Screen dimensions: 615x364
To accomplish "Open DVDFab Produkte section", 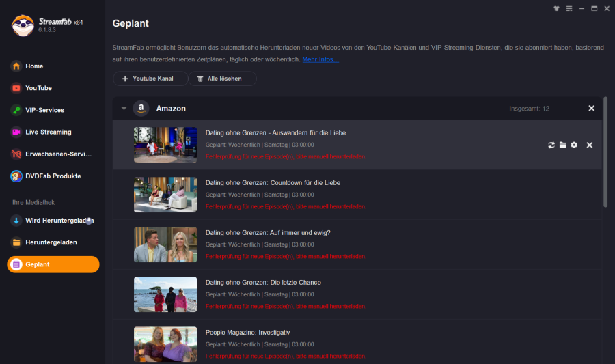I will click(x=53, y=176).
